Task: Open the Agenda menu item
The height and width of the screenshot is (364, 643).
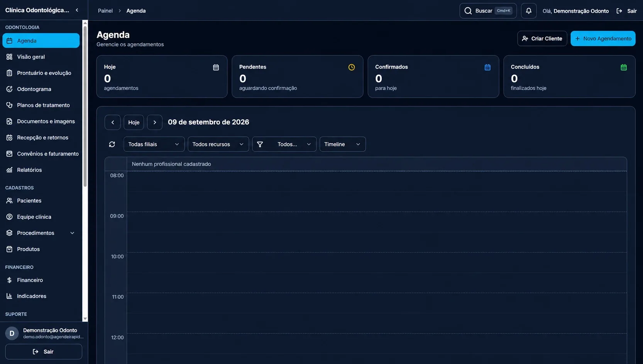Action: [41, 40]
